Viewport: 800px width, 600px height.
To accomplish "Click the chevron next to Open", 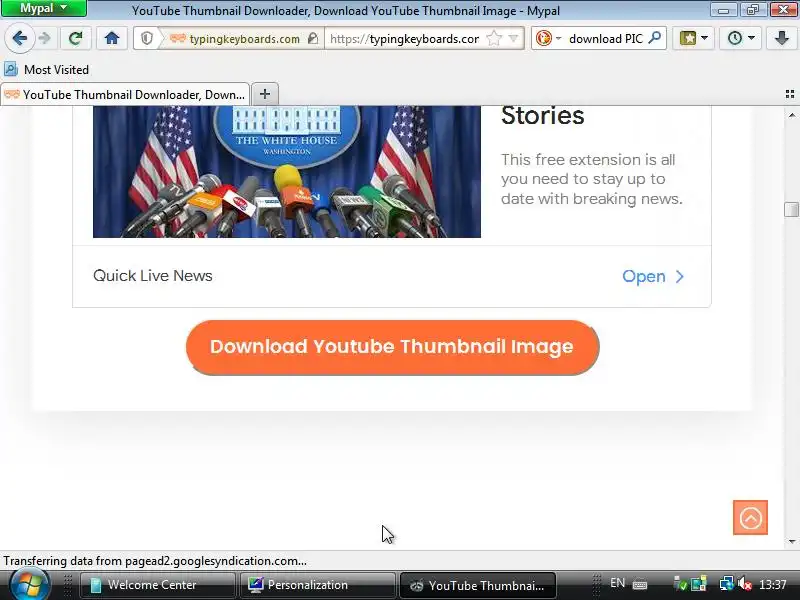I will (x=680, y=277).
